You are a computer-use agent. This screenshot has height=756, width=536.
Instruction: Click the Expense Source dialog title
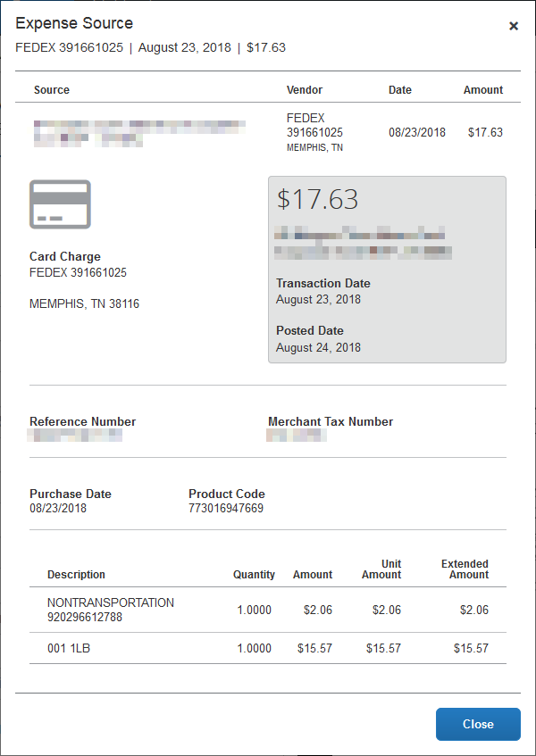(x=74, y=23)
